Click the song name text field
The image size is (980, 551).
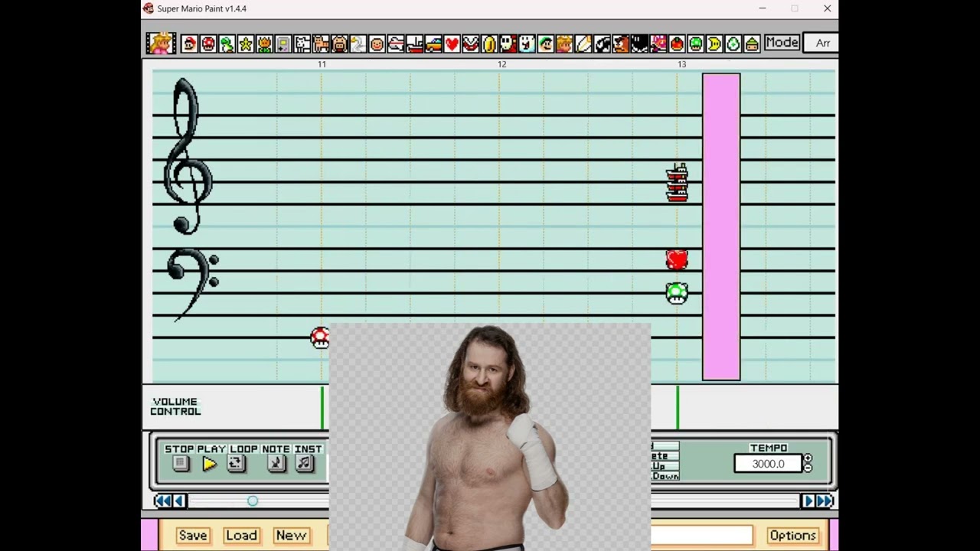click(702, 535)
